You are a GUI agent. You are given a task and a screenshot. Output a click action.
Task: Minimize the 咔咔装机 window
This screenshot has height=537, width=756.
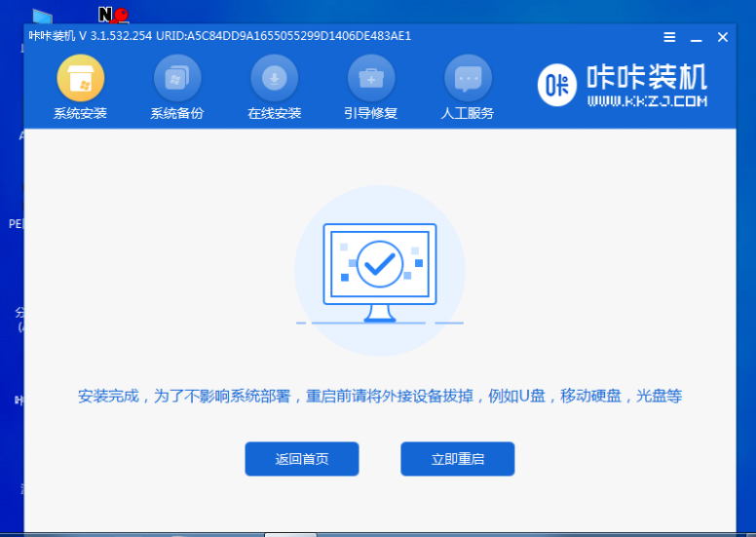click(696, 37)
